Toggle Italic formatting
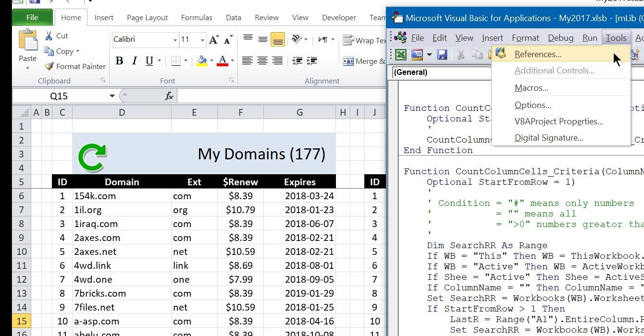Viewport: 644px width, 336px height. [x=135, y=61]
